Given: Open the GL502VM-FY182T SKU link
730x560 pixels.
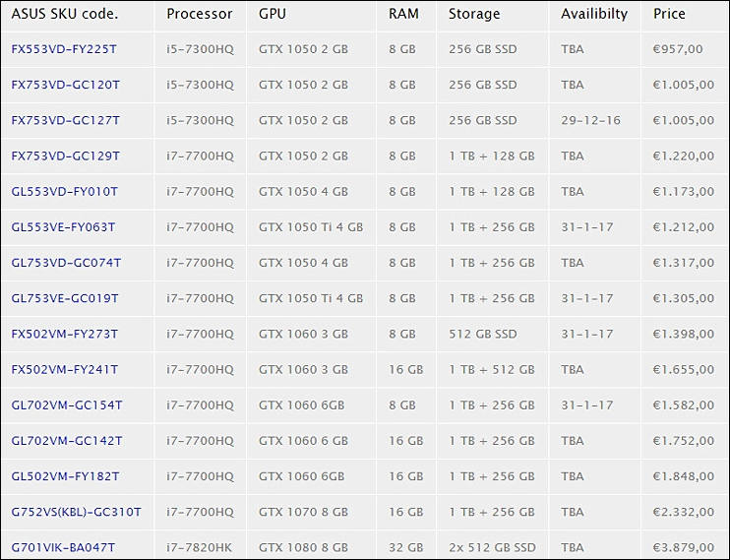Looking at the screenshot, I should pyautogui.click(x=65, y=476).
